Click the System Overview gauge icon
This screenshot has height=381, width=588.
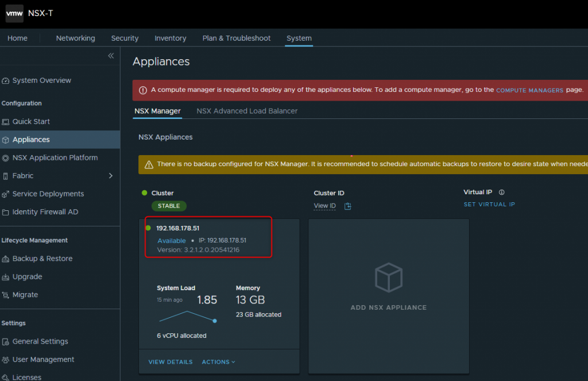point(5,80)
